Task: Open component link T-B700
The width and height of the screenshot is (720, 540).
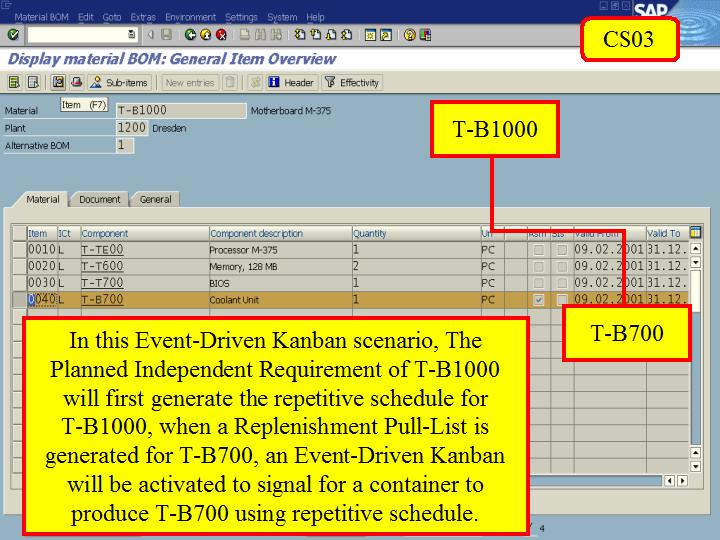Action: (102, 299)
